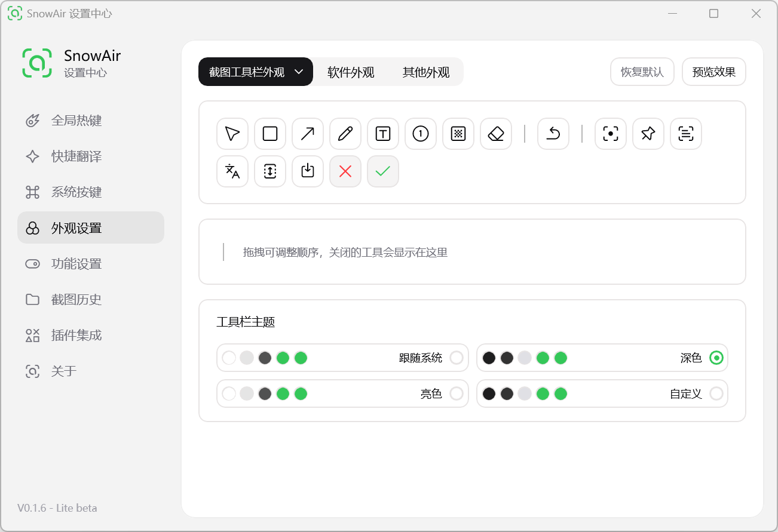Select the eraser tool

pyautogui.click(x=496, y=134)
